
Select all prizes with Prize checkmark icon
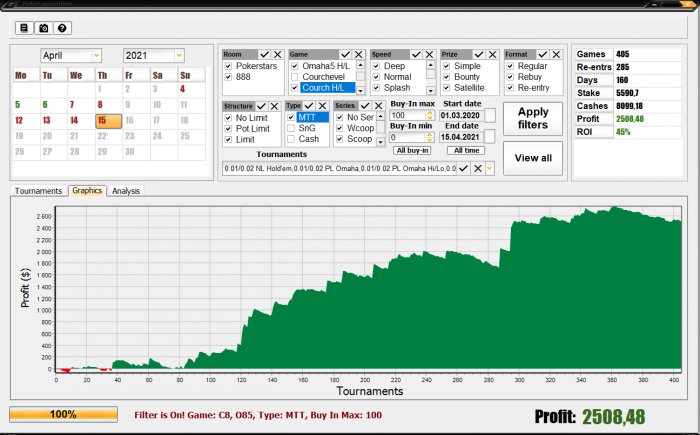479,54
